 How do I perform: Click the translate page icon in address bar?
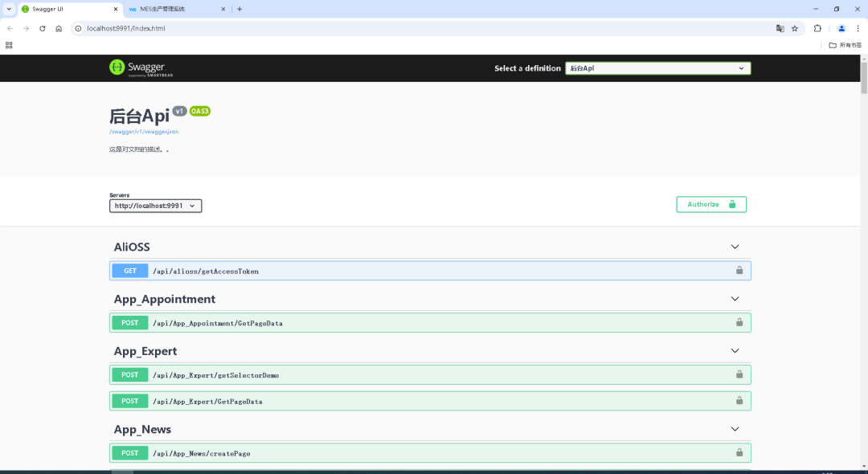click(780, 28)
